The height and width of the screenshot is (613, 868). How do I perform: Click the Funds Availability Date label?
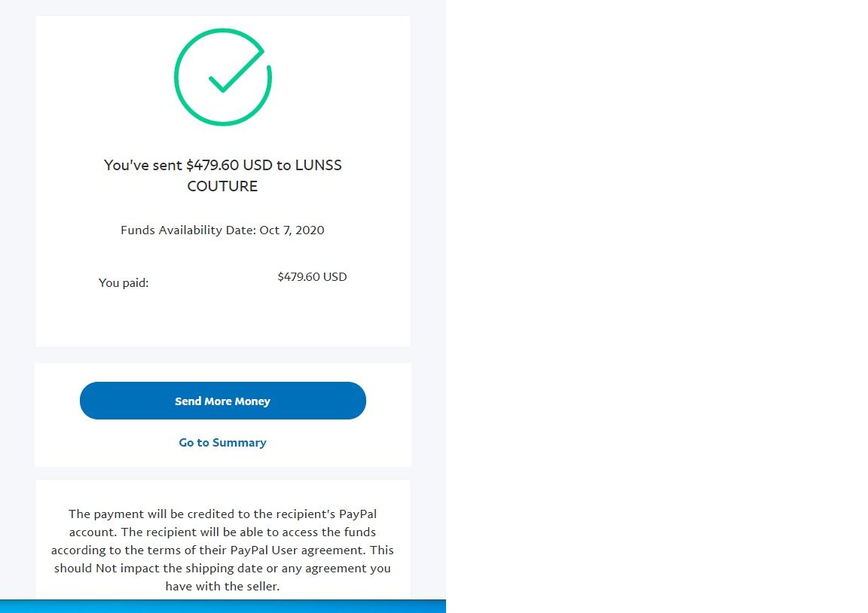[188, 230]
